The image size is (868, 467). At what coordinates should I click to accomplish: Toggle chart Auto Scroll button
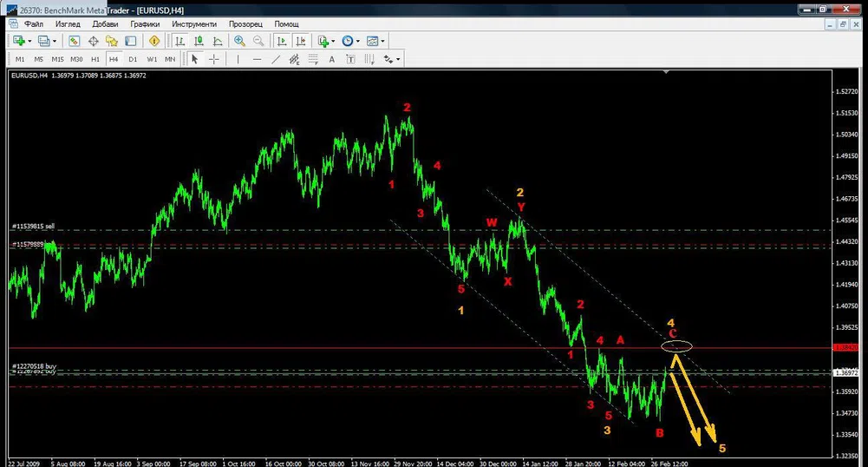283,41
